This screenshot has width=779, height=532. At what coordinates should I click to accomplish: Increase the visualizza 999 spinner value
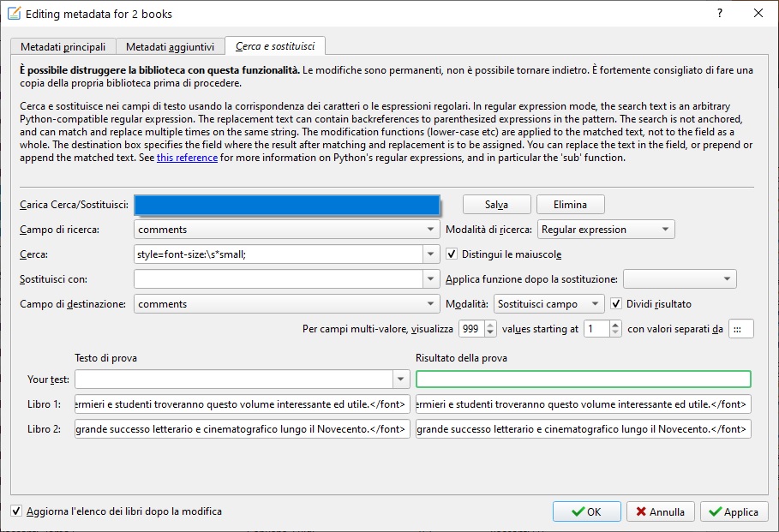[490, 325]
